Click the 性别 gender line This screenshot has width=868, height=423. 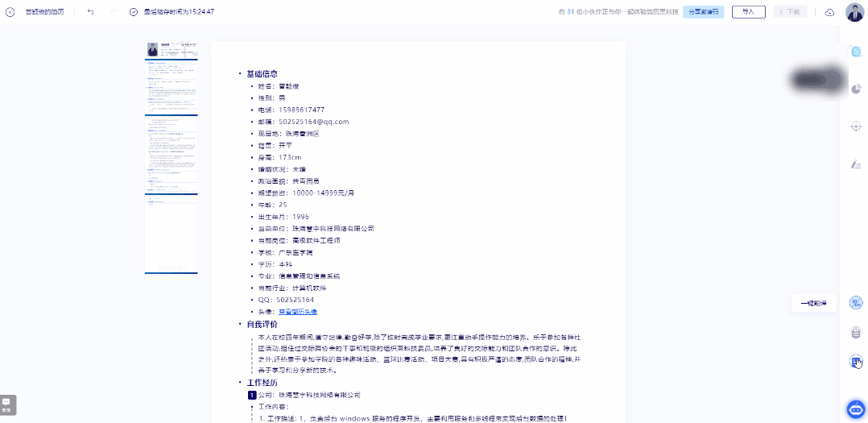[271, 98]
